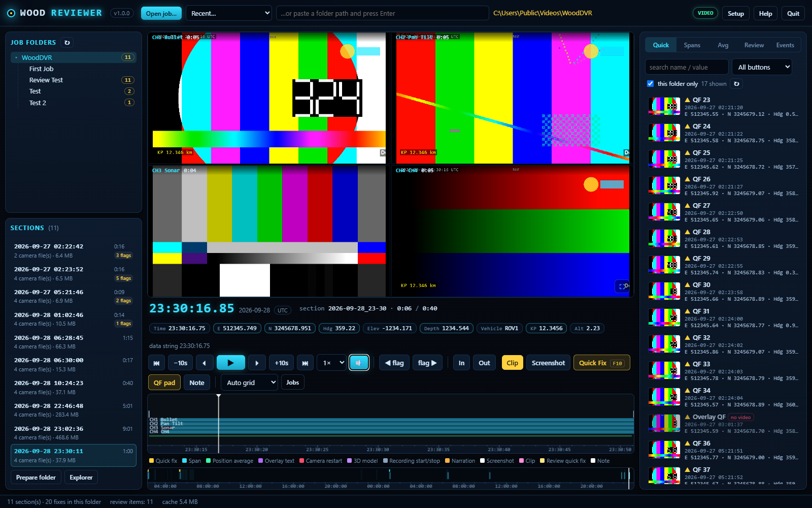The image size is (812, 508).
Task: Open the Auto grid dropdown
Action: pos(250,383)
